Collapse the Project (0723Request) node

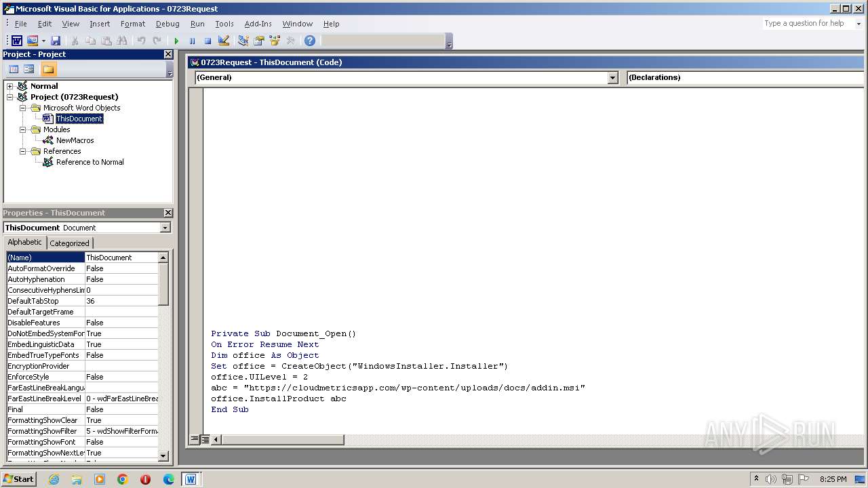9,97
